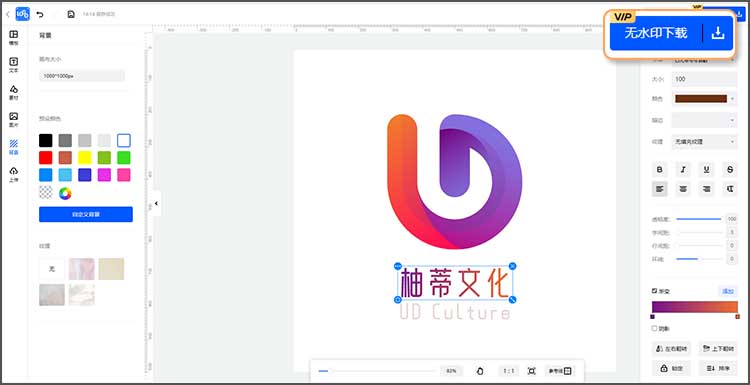Adjust the line spacing slider
Image resolution: width=750 pixels, height=385 pixels.
(699, 246)
